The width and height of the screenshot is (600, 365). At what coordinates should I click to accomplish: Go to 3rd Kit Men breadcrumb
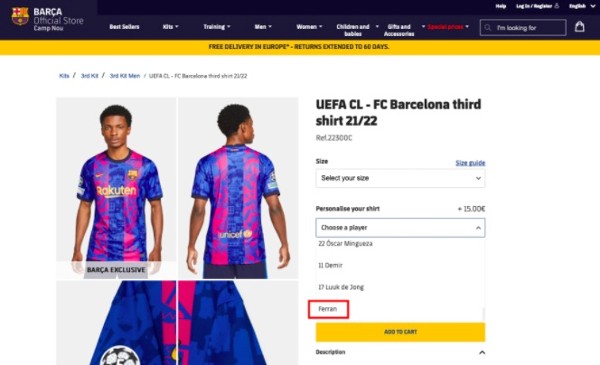click(125, 76)
